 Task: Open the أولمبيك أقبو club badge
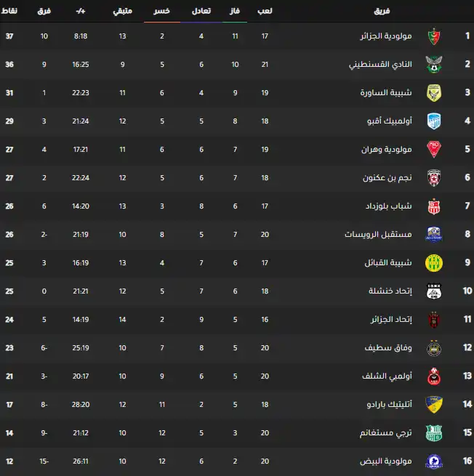[434, 121]
